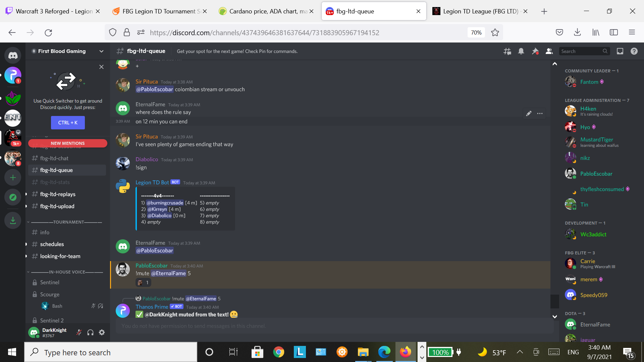Join Scourge voice channel
This screenshot has width=644, height=362.
coord(67,294)
